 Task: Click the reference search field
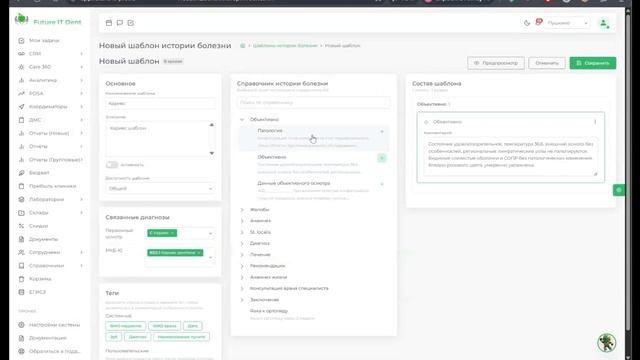313,102
